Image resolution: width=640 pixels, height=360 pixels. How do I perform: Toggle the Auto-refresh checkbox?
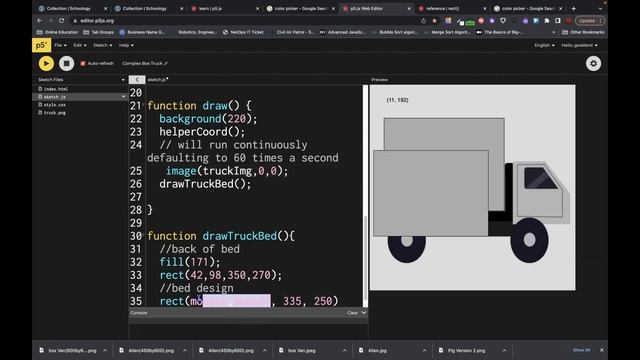83,63
